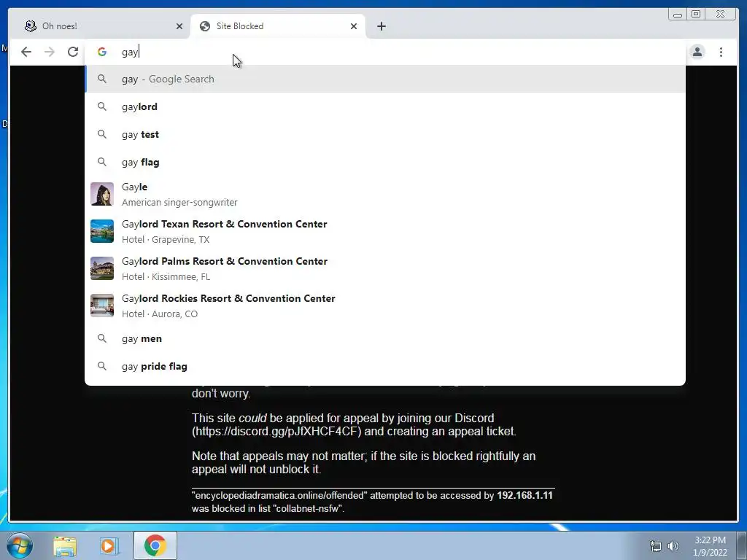Screen dimensions: 747x560
Task: Choose the "gay pride flag" suggestion
Action: (385, 366)
